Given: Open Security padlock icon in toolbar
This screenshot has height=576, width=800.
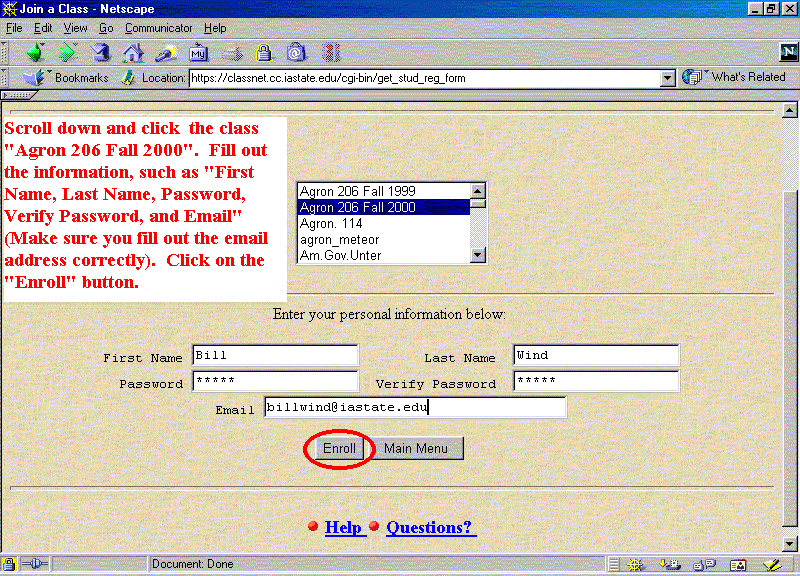Looking at the screenshot, I should (x=264, y=52).
